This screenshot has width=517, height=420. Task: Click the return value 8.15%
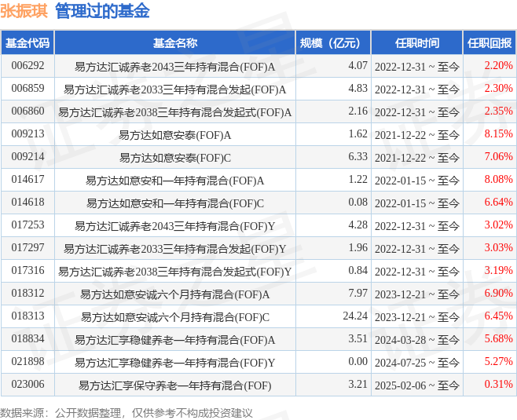pyautogui.click(x=498, y=133)
